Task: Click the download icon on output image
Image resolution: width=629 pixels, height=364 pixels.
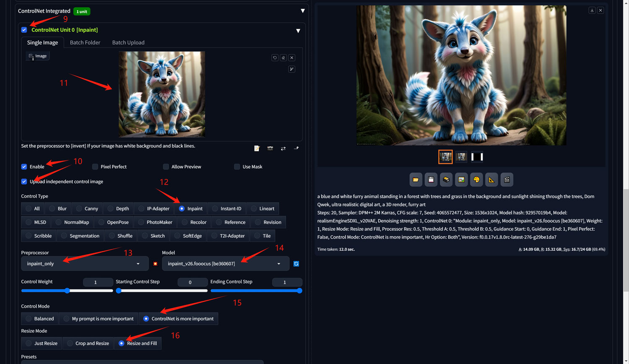Action: point(592,10)
